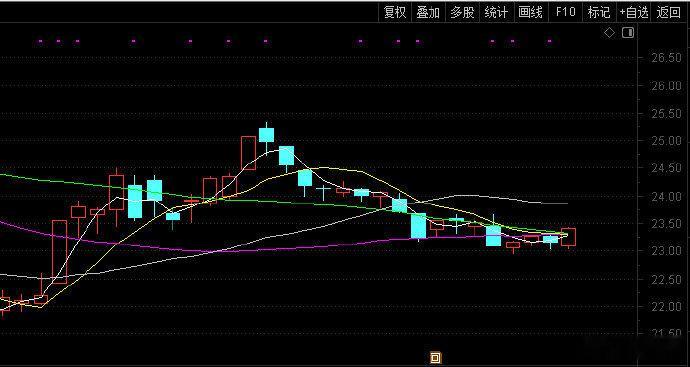690x367 pixels.
Task: Go back with 返回 button
Action: point(668,12)
